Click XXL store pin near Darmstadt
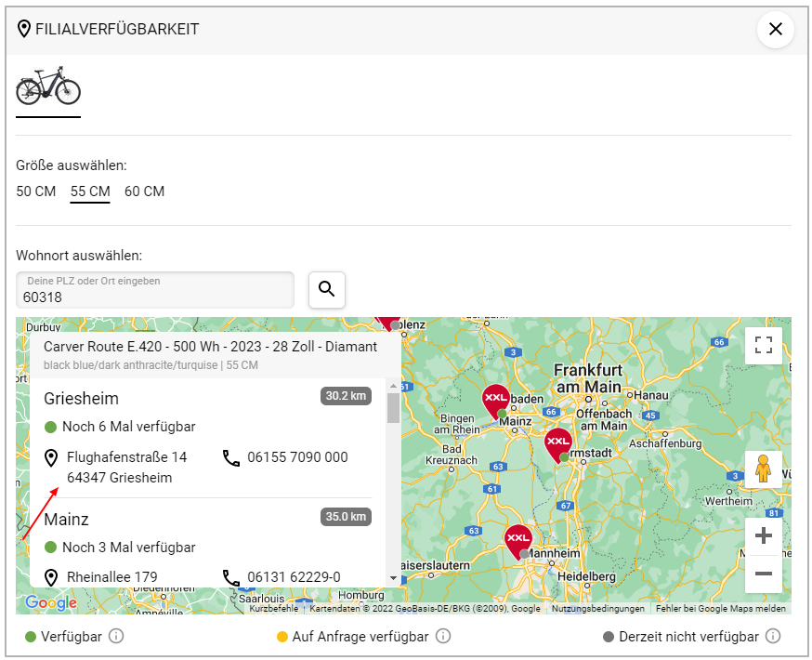The height and width of the screenshot is (660, 812). tap(557, 444)
